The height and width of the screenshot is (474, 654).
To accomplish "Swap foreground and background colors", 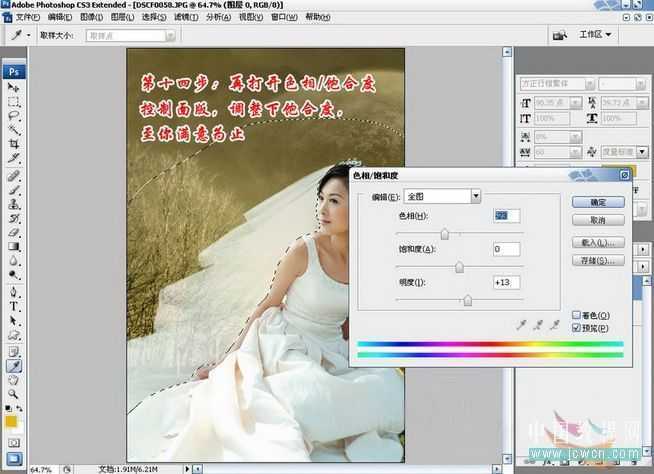I will 19,408.
